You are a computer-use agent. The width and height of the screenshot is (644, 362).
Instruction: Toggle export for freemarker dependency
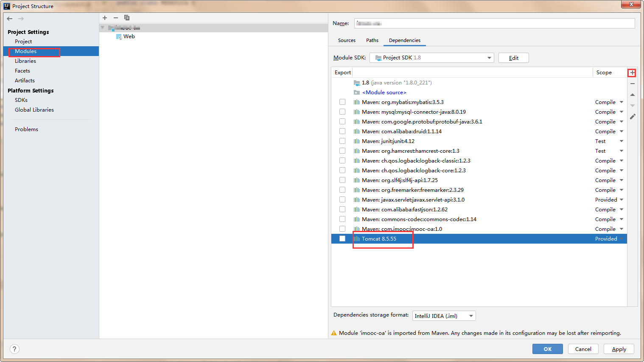[342, 190]
